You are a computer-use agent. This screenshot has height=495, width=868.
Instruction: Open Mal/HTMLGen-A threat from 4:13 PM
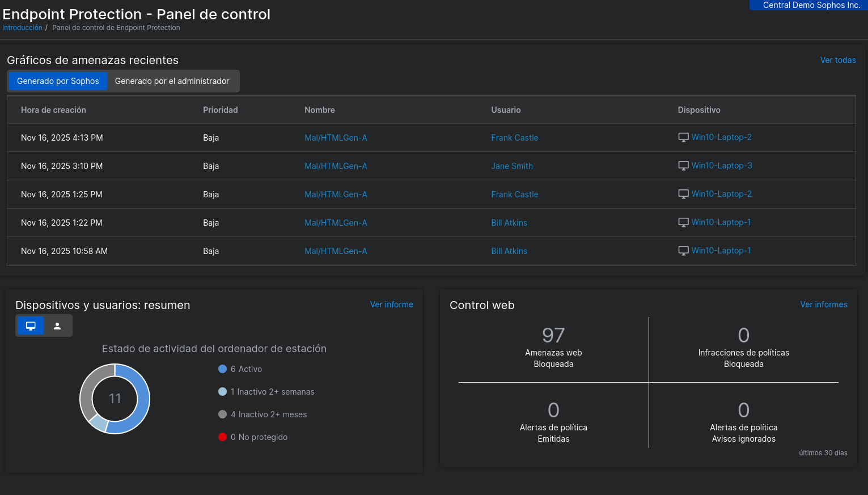(336, 138)
